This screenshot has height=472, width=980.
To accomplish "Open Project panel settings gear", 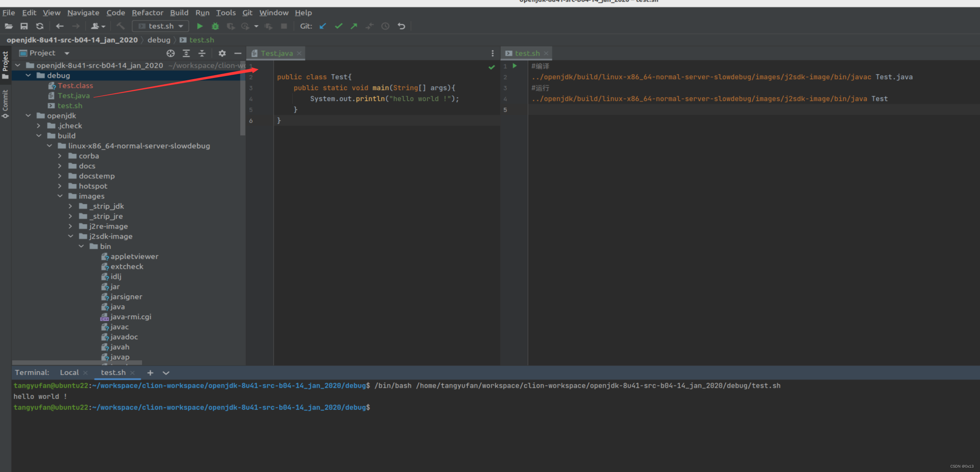I will click(x=222, y=53).
